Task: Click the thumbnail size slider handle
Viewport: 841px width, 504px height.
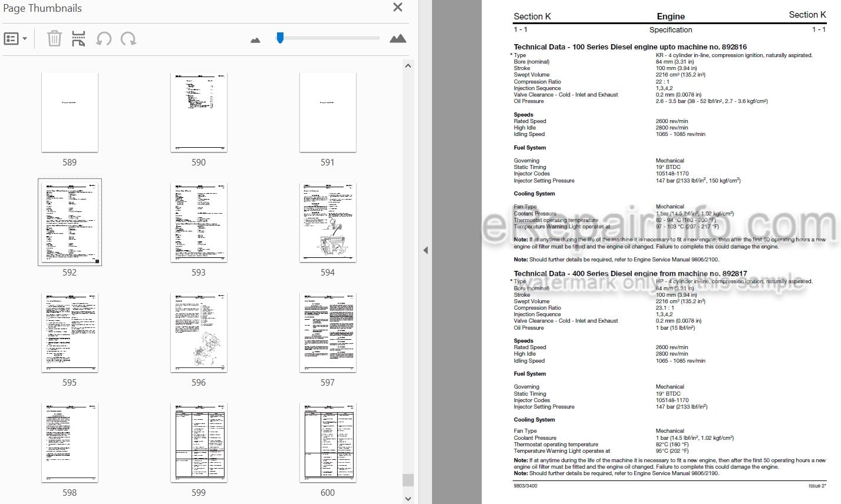Action: click(x=280, y=38)
